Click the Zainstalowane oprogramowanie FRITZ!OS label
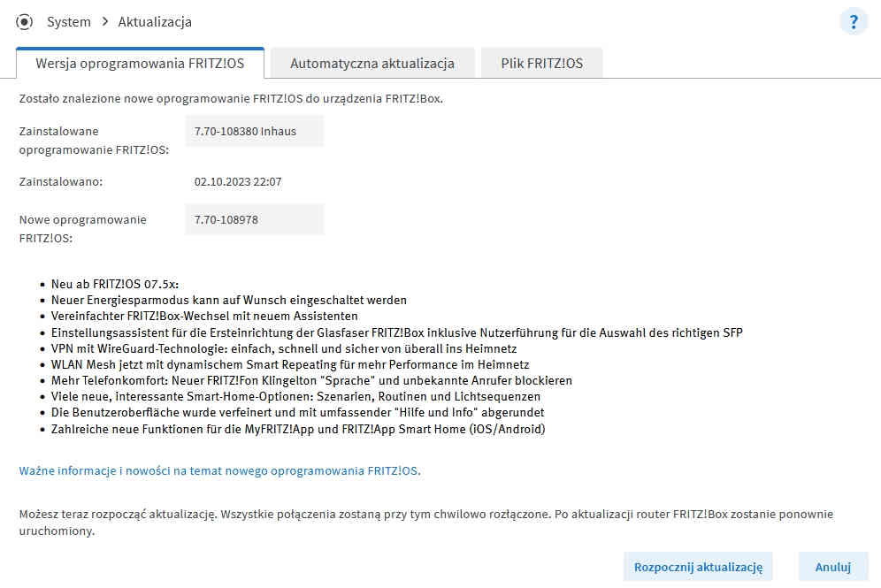 94,140
